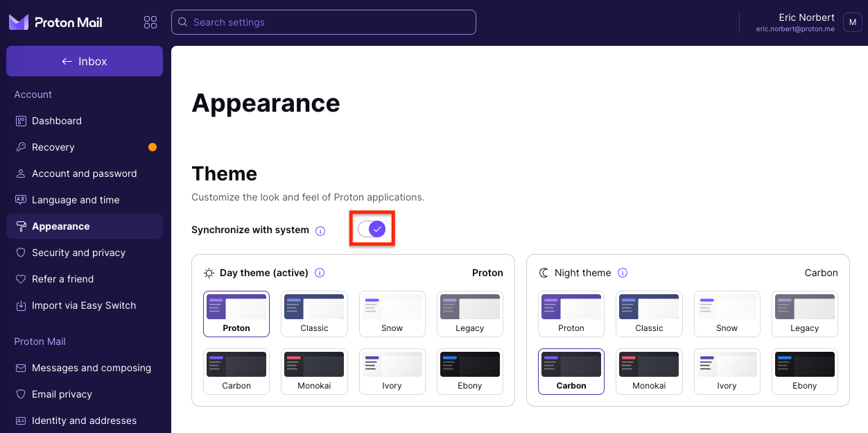Click the Import via Easy Switch icon

pyautogui.click(x=21, y=305)
